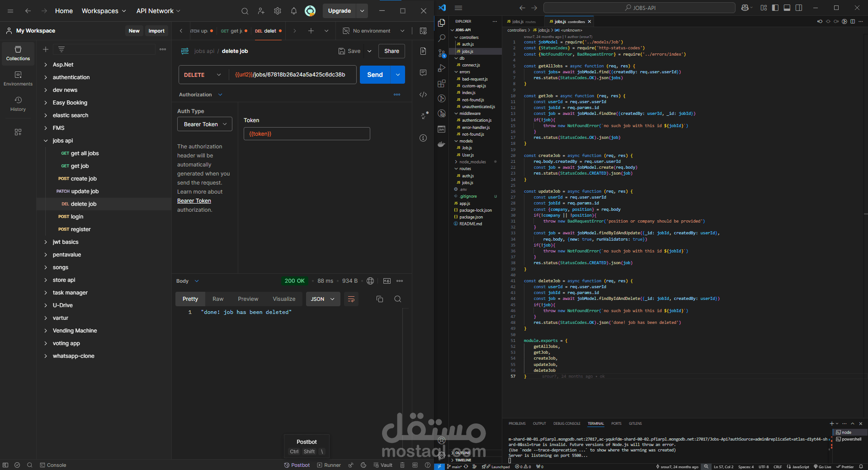
Task: Switch to jobs.js routes editor tab
Action: pos(524,21)
